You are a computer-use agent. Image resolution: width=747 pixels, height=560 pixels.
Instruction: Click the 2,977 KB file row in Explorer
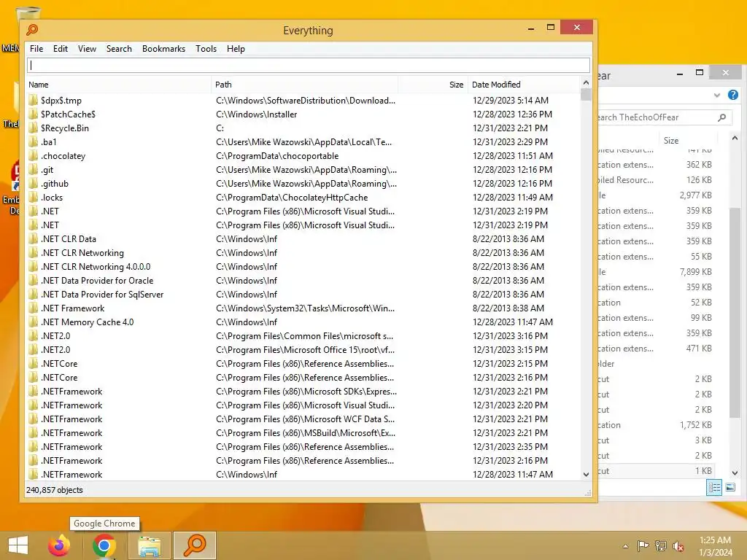[656, 195]
